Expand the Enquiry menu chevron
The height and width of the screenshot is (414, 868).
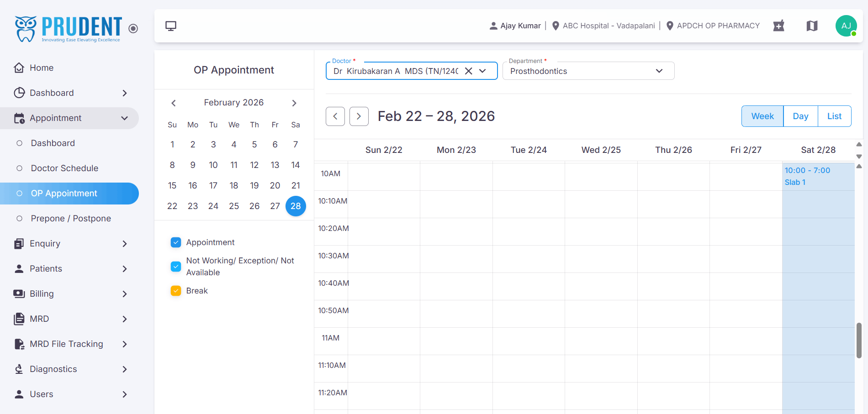[125, 244]
